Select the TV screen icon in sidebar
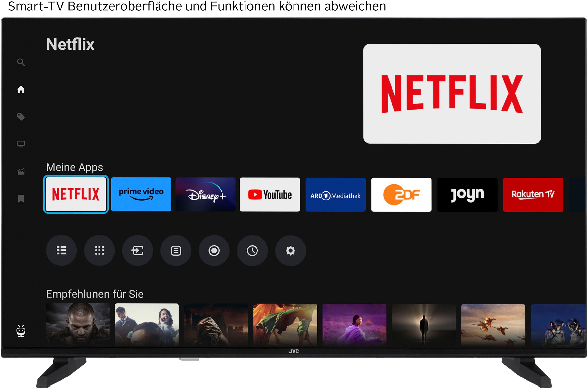This screenshot has width=588, height=389. 21,144
